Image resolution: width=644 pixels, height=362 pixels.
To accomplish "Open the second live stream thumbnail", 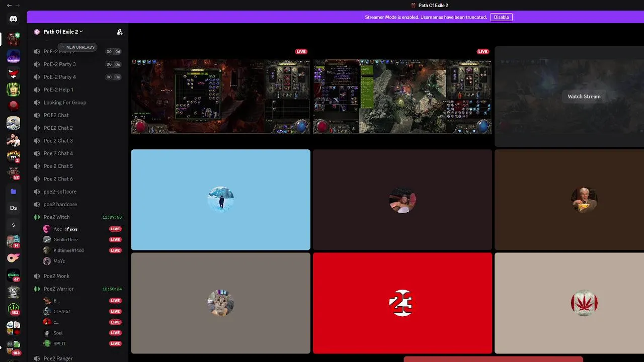I will [x=402, y=97].
